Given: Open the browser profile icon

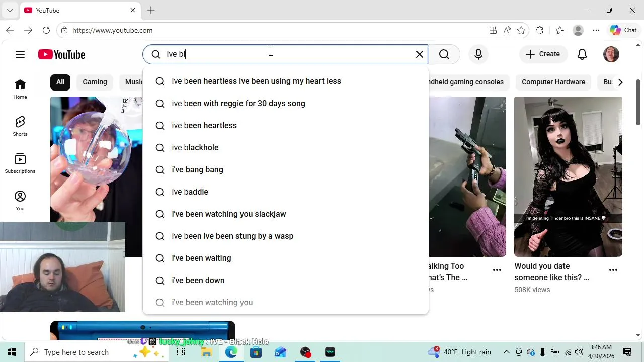Looking at the screenshot, I should pyautogui.click(x=578, y=30).
